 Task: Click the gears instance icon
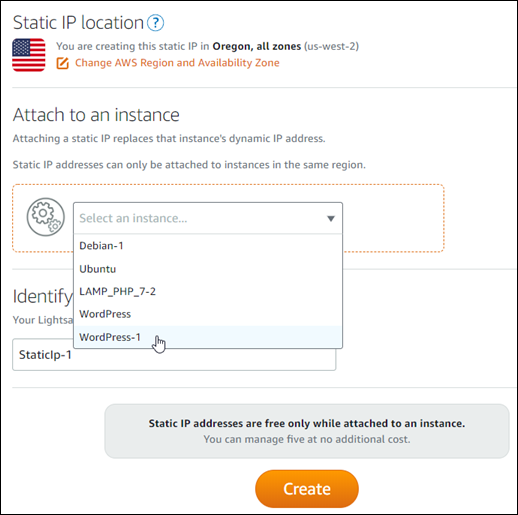46,217
